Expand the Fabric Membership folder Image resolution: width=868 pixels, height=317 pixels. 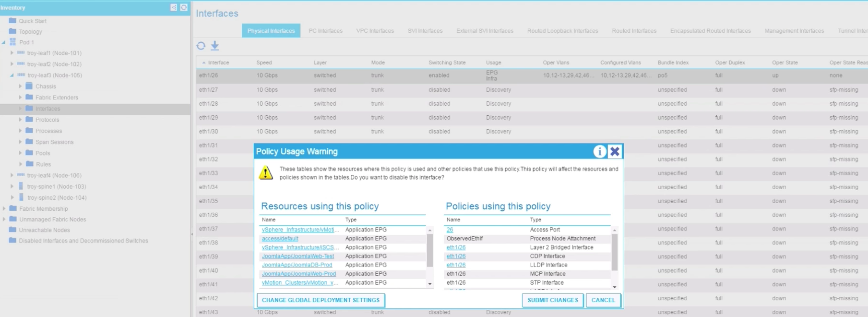4,208
